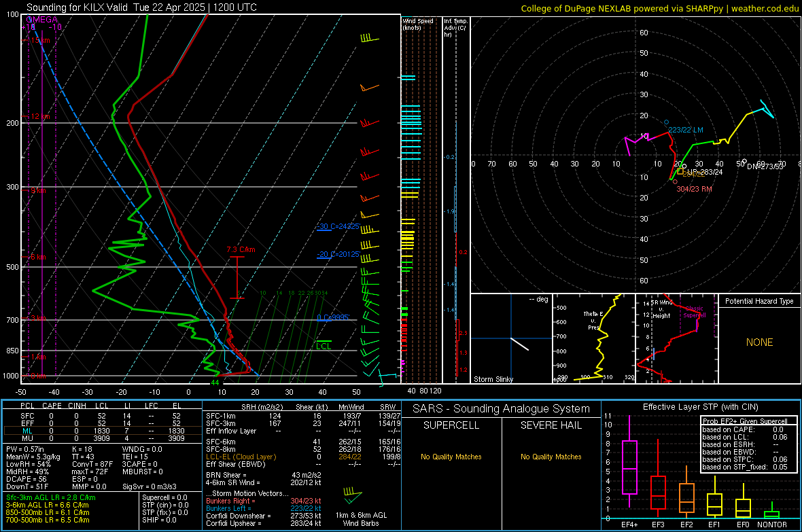Click the 223/22 LM hodograph label

point(685,130)
